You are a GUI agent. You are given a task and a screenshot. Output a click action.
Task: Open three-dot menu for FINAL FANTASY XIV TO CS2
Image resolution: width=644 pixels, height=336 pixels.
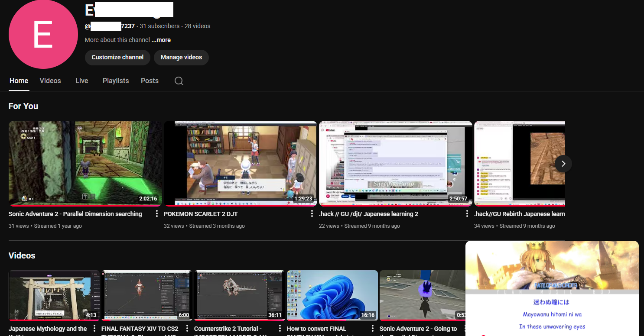click(187, 329)
